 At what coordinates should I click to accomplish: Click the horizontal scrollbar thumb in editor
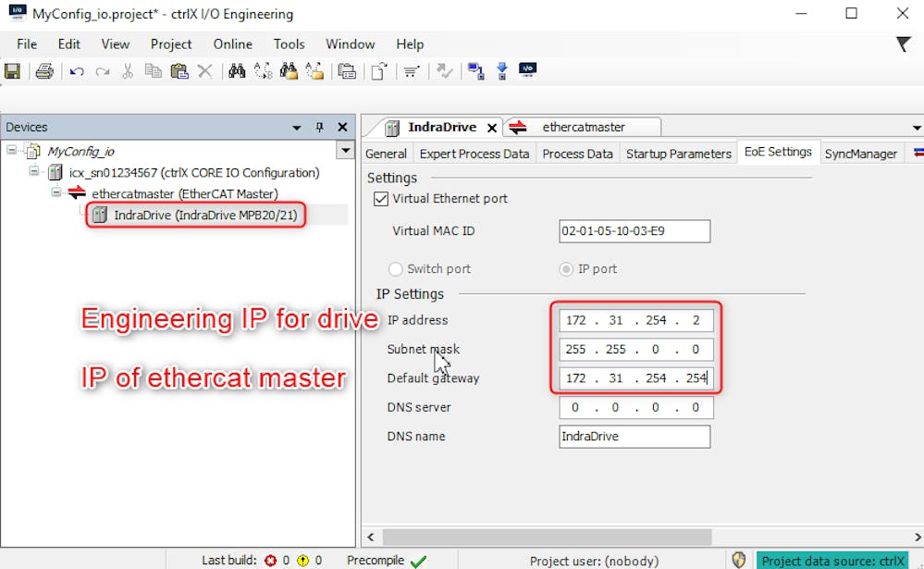[547, 538]
